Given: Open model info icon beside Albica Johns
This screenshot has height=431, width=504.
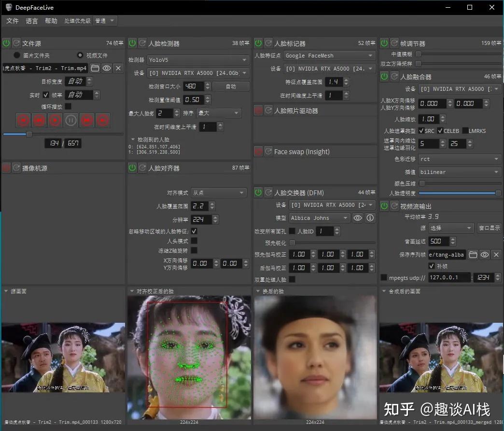Looking at the screenshot, I should coord(370,218).
